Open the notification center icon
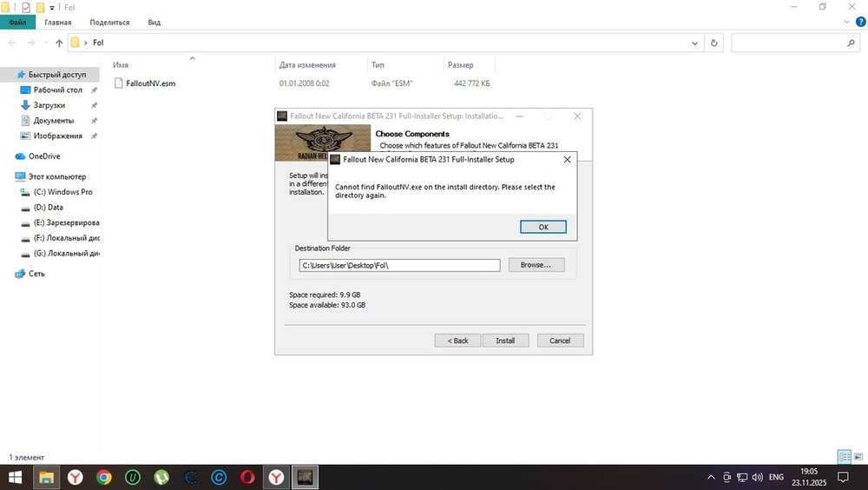 tap(843, 477)
